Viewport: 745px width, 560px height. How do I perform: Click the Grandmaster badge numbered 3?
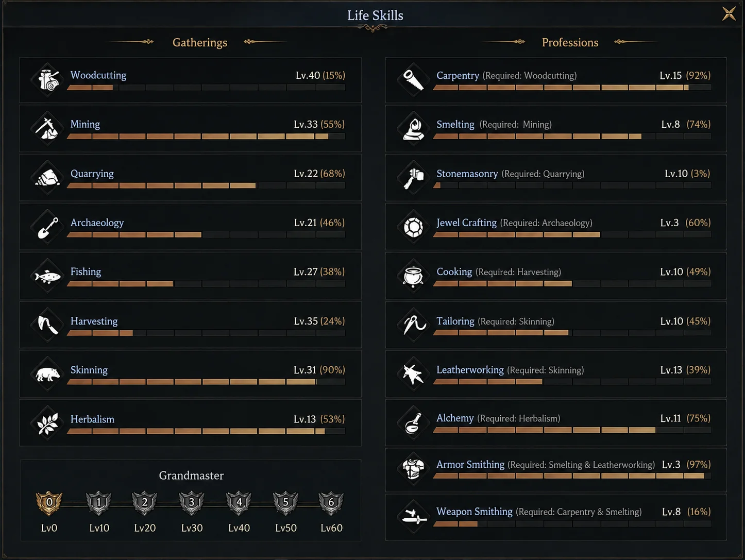click(192, 503)
